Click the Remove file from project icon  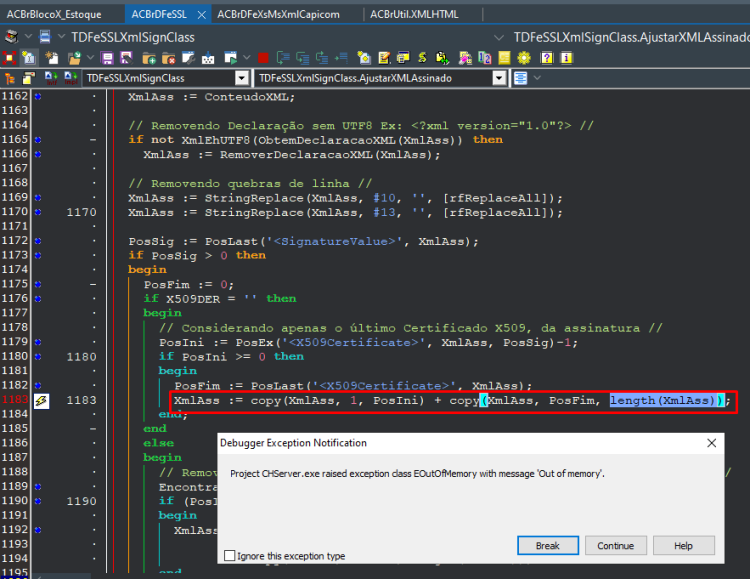point(168,58)
